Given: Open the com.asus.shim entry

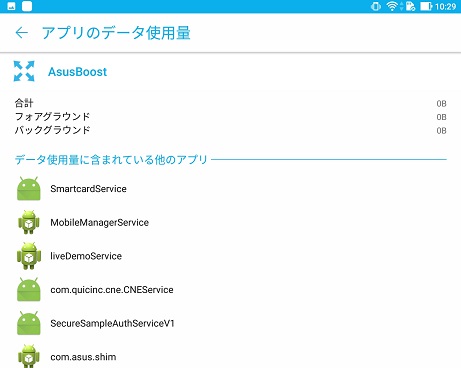Looking at the screenshot, I should pyautogui.click(x=230, y=355).
